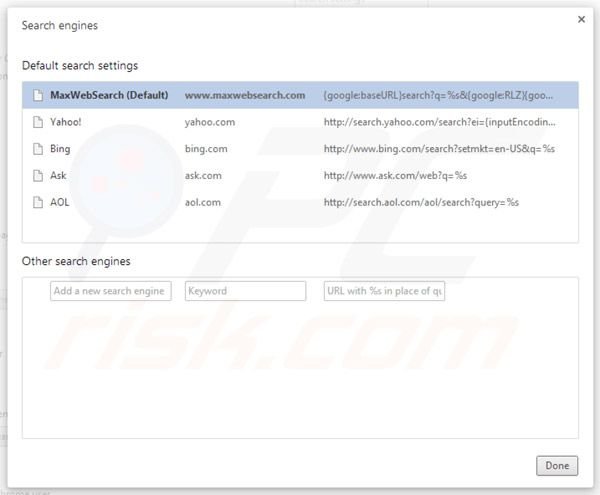The height and width of the screenshot is (495, 600).
Task: Select the MaxWebSearch (Default) entry name
Action: coord(109,95)
